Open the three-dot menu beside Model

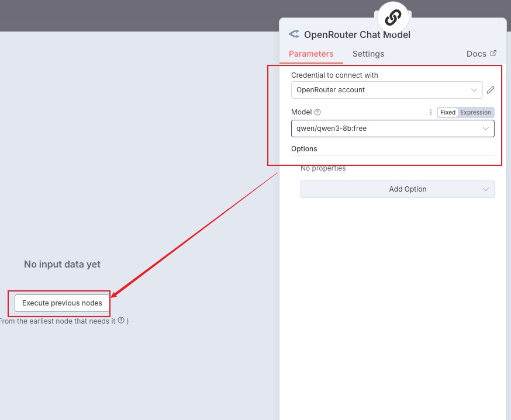pyautogui.click(x=431, y=112)
